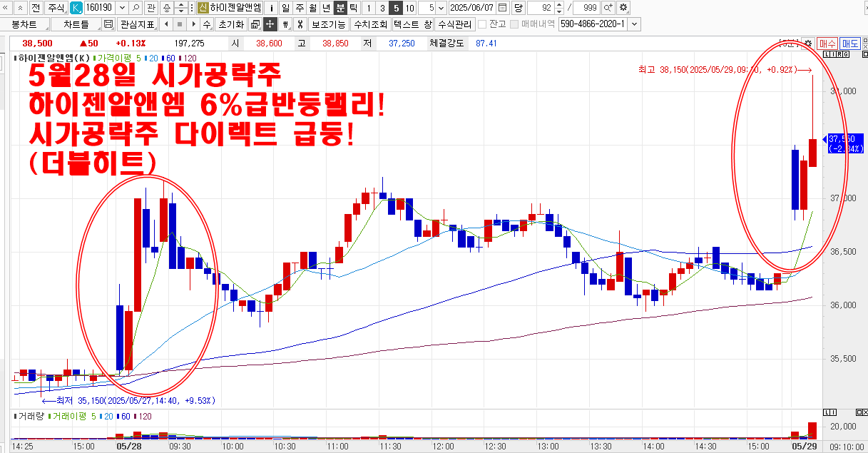Click the window layout icon after 초기화
Screen dimensions: 868x453
click(x=255, y=24)
